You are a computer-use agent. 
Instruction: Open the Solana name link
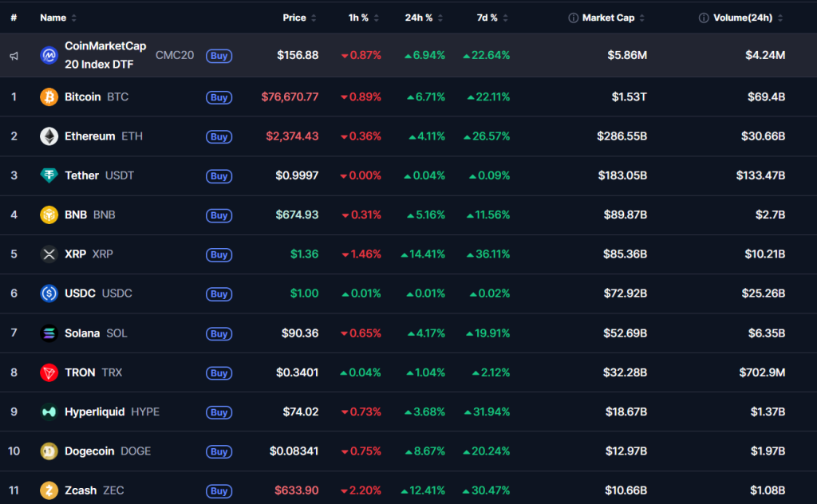pyautogui.click(x=82, y=333)
